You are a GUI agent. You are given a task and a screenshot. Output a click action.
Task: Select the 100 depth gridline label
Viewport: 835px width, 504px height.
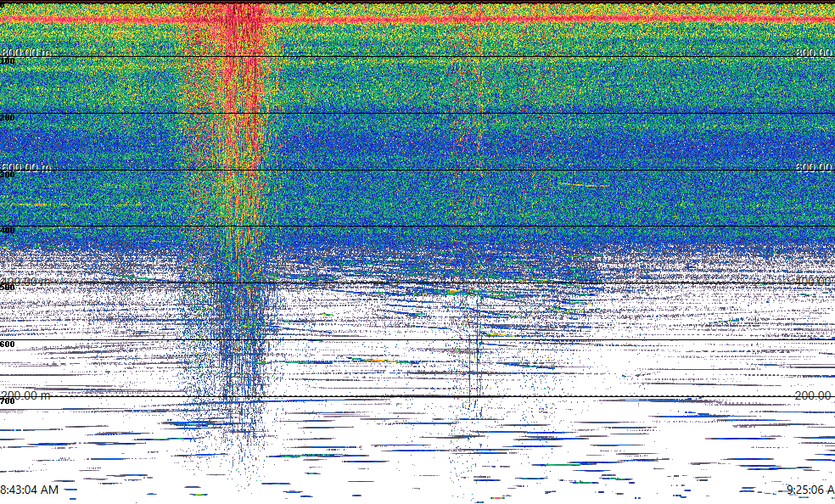tap(8, 61)
